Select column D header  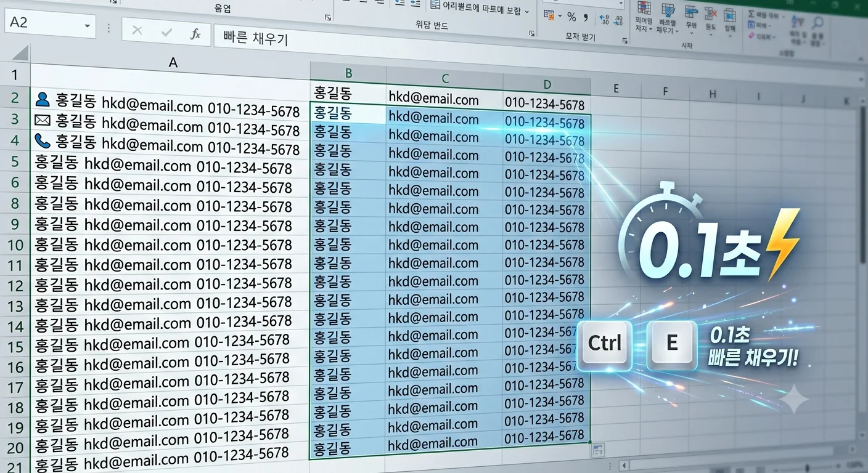pos(547,84)
